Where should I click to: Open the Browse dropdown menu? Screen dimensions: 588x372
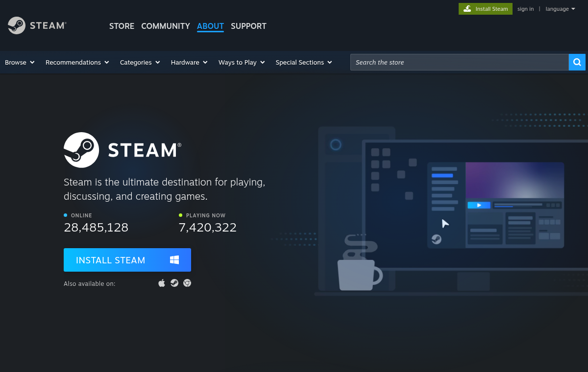pyautogui.click(x=20, y=62)
